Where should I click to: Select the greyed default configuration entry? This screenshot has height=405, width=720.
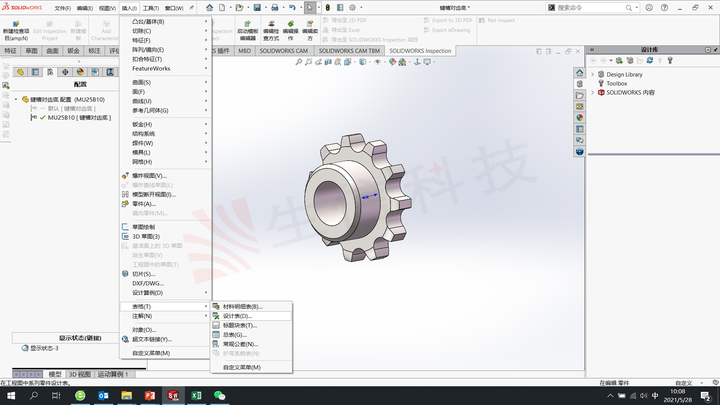[71, 108]
